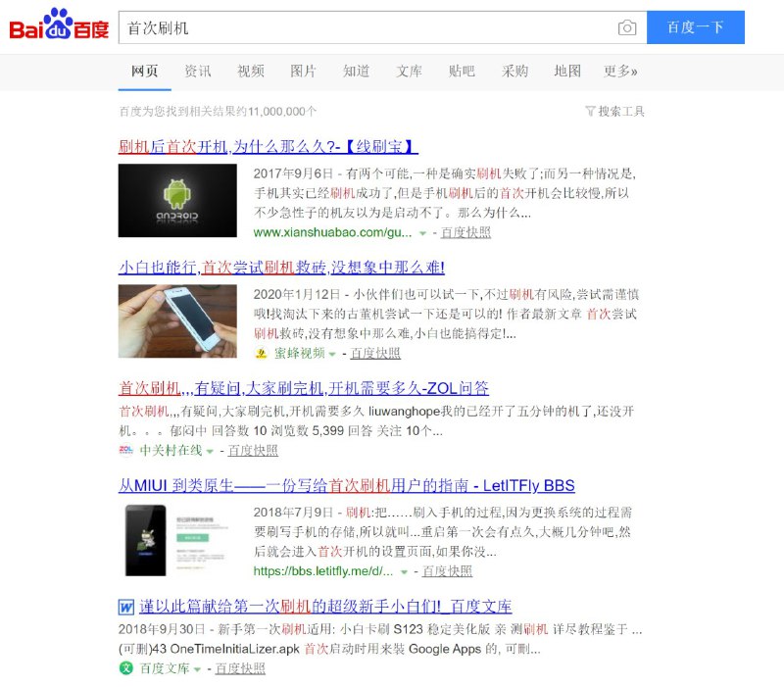Open 百度快照 for the xianshuabao result

pyautogui.click(x=465, y=232)
